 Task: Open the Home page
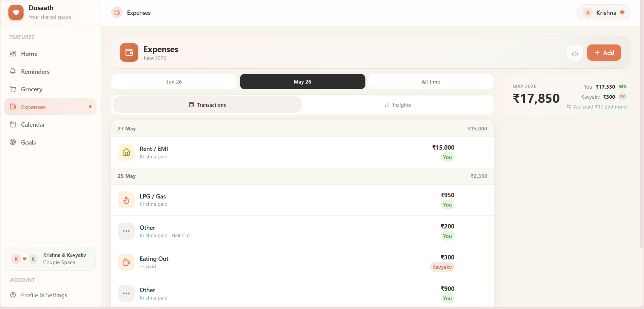click(x=50, y=54)
